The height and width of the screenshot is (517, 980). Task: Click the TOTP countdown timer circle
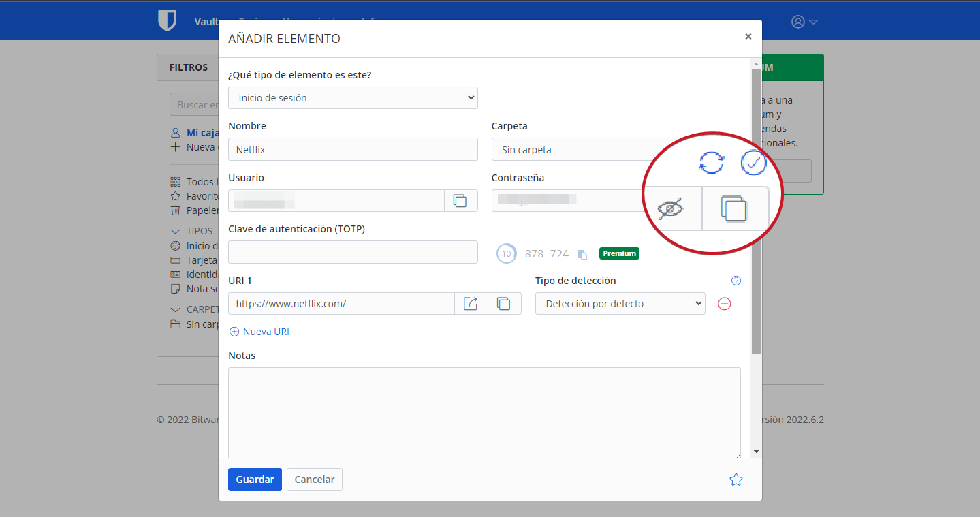[x=506, y=253]
